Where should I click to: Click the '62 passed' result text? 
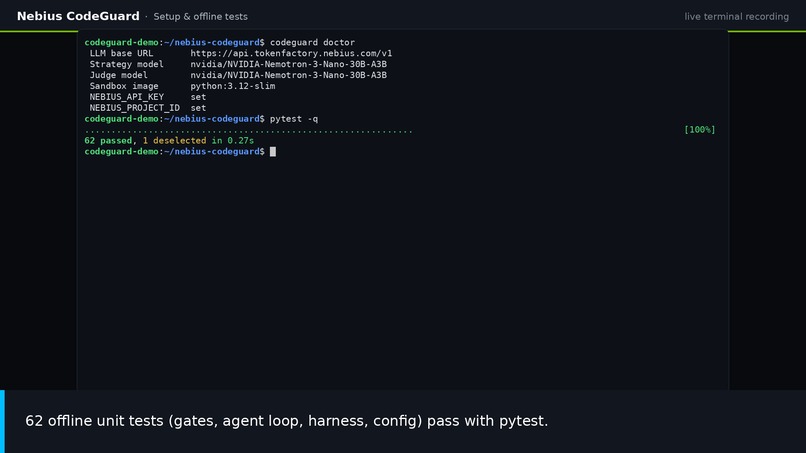click(108, 140)
